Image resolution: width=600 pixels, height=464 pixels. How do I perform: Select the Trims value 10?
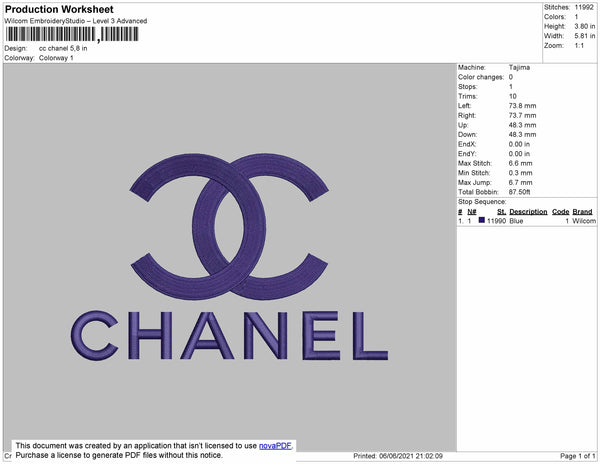coord(513,96)
